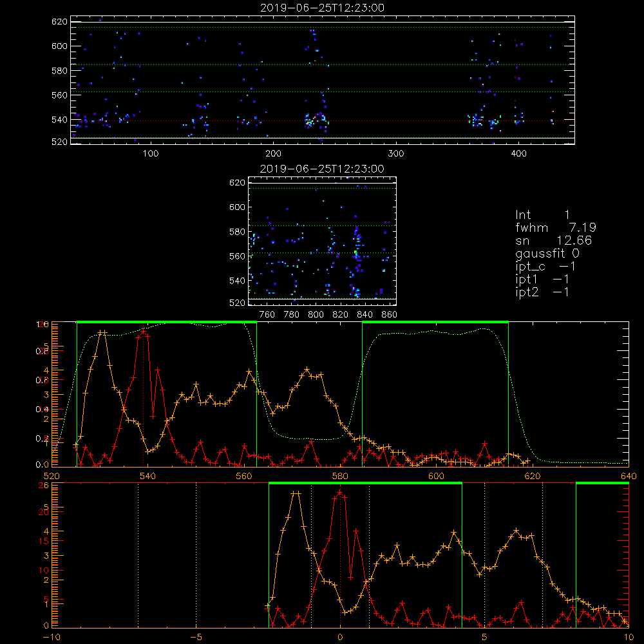Click the "ipt_c -1" parameter line
This screenshot has width=644, height=644.
tap(545, 267)
